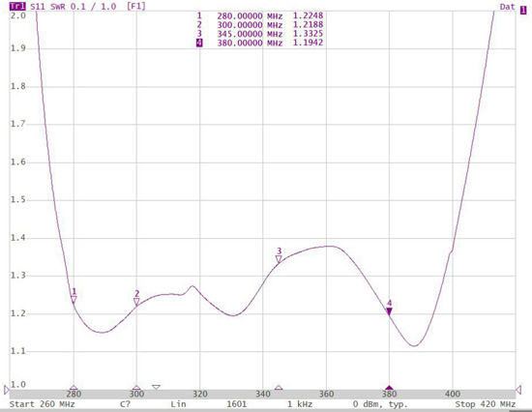Click marker 1 triangle on the trace
Image resolution: width=532 pixels, height=412 pixels.
pyautogui.click(x=74, y=299)
